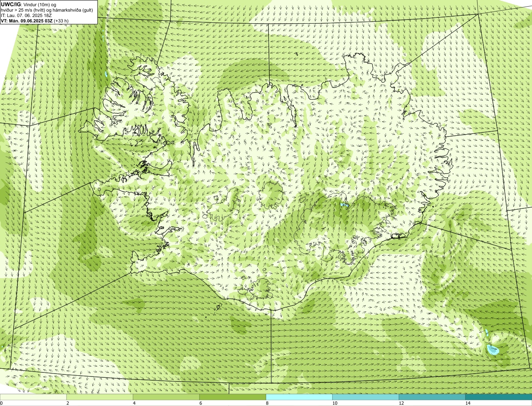Click the darkest teal swatch above 14

point(499,397)
